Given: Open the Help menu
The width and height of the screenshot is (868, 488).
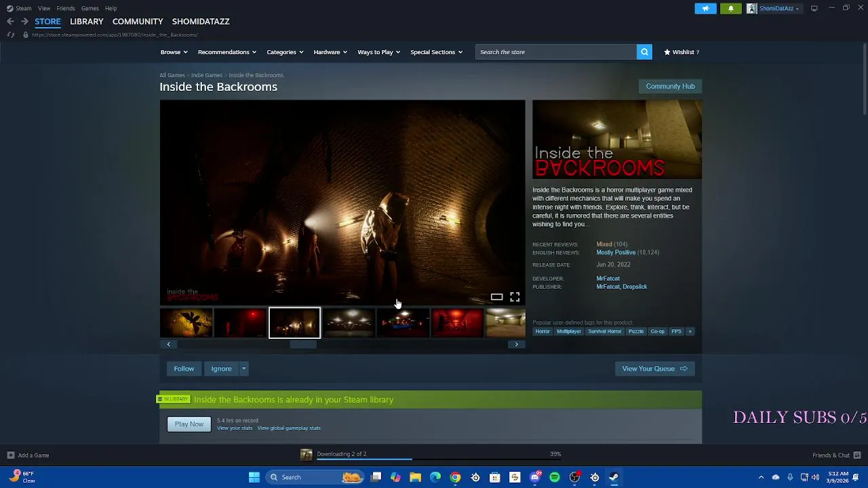Looking at the screenshot, I should coord(111,8).
